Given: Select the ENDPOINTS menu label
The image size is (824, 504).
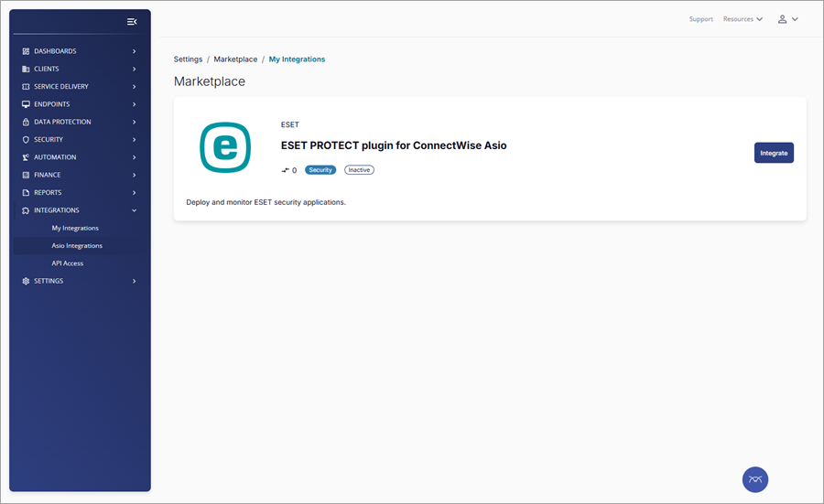Looking at the screenshot, I should tap(52, 104).
